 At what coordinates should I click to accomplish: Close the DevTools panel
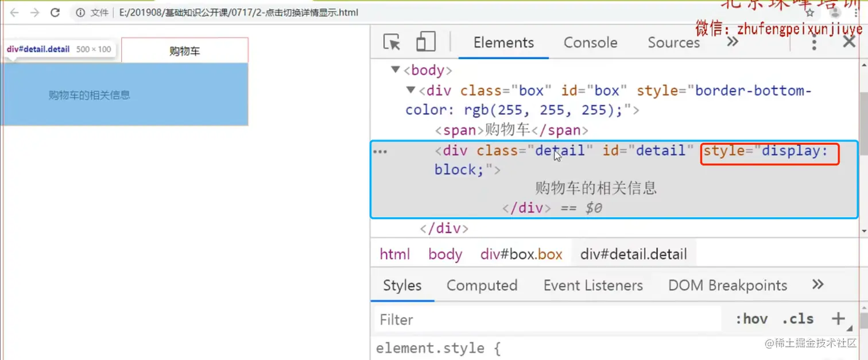coord(848,41)
